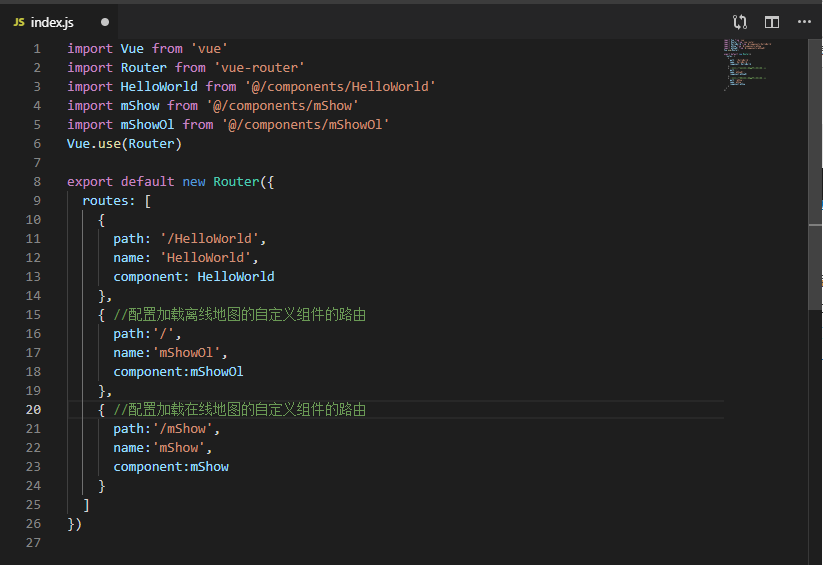Click '@/components/HelloWorld' import path
The image size is (823, 565).
click(340, 87)
